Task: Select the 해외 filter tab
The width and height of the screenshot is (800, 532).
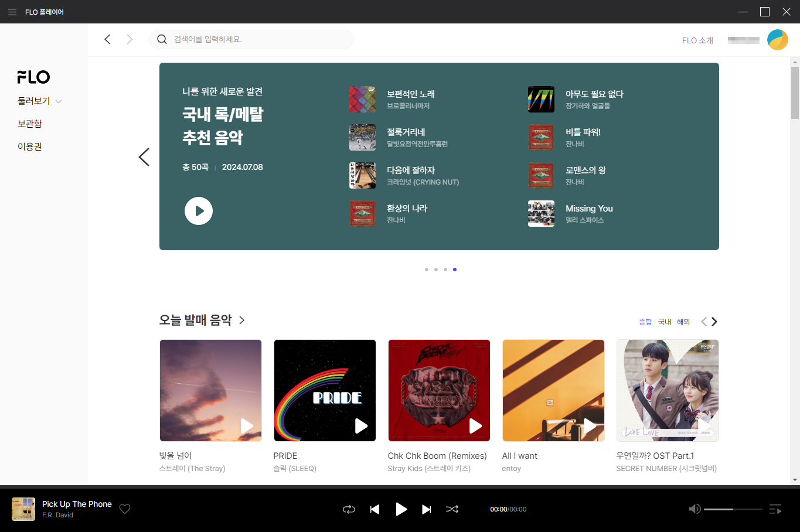Action: (x=683, y=322)
